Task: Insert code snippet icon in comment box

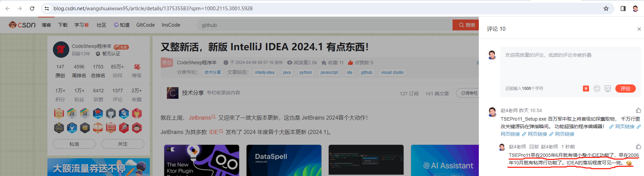Action: tap(607, 89)
